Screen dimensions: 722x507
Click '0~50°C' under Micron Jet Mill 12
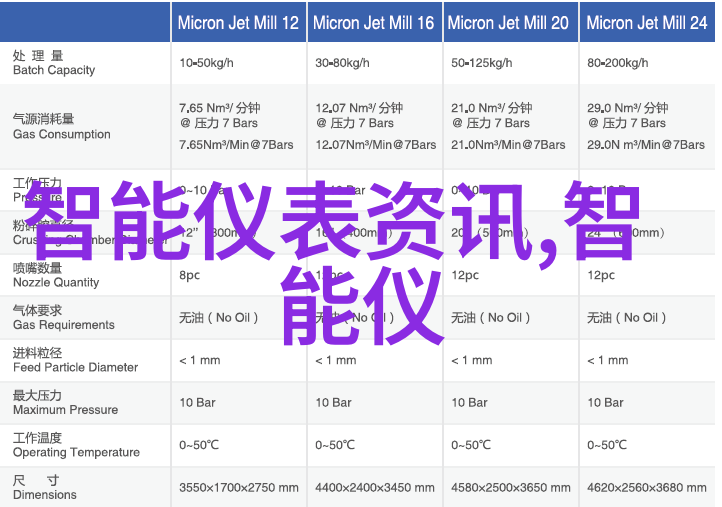click(199, 445)
